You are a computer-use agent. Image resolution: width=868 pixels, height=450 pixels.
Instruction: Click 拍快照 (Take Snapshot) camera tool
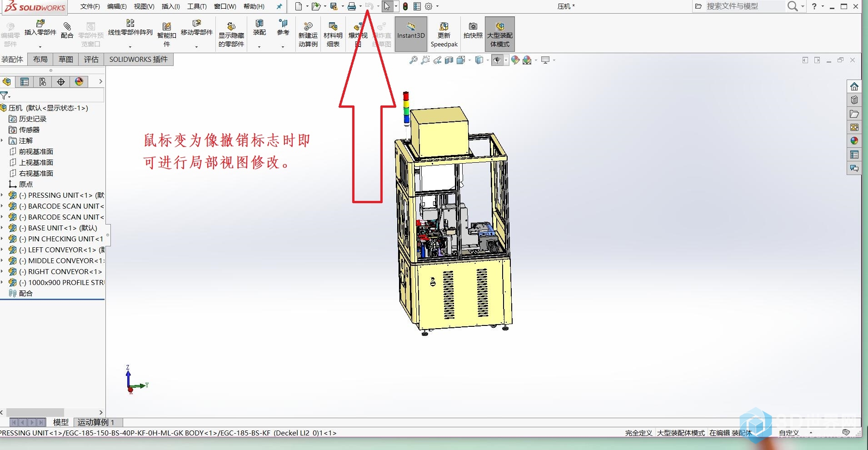473,30
